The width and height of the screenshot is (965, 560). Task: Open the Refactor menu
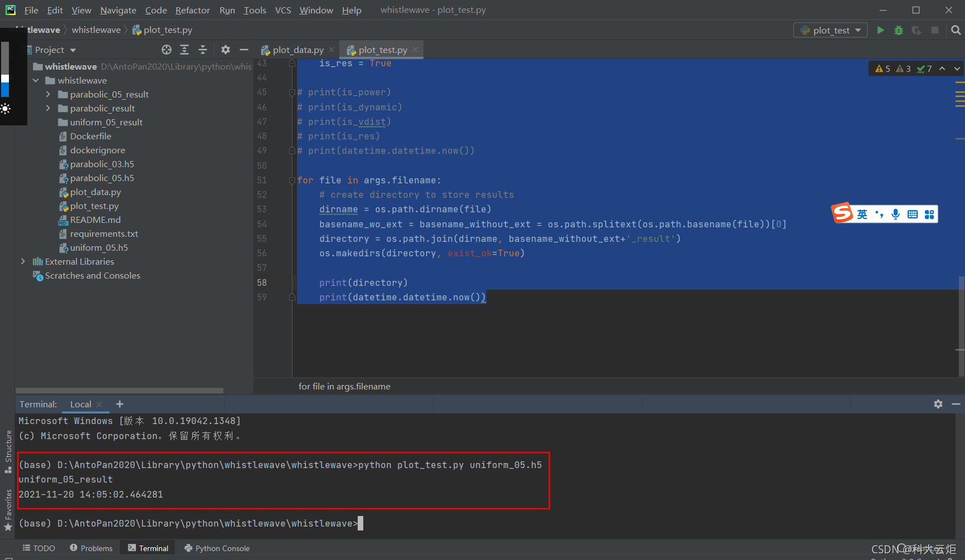point(192,10)
